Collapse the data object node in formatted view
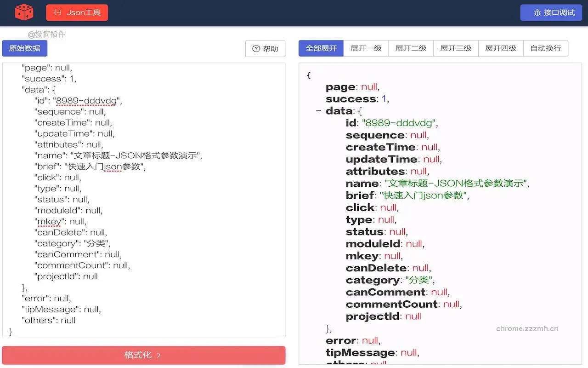 pyautogui.click(x=319, y=110)
